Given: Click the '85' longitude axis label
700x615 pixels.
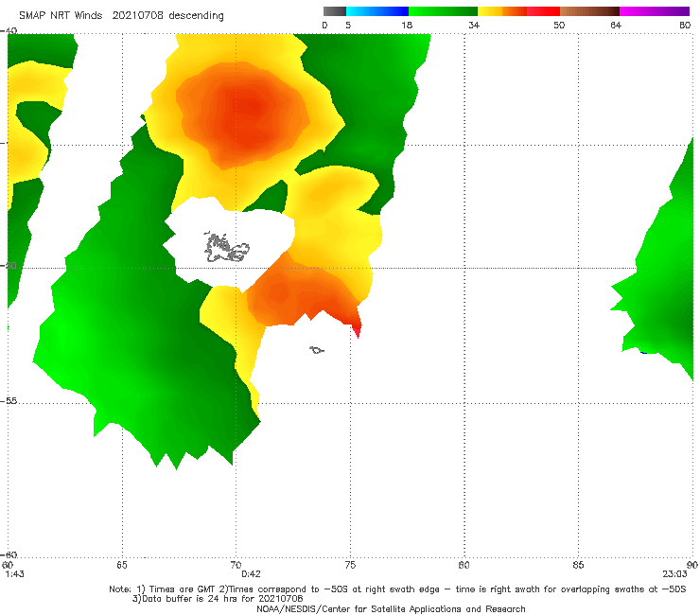Looking at the screenshot, I should (x=578, y=565).
